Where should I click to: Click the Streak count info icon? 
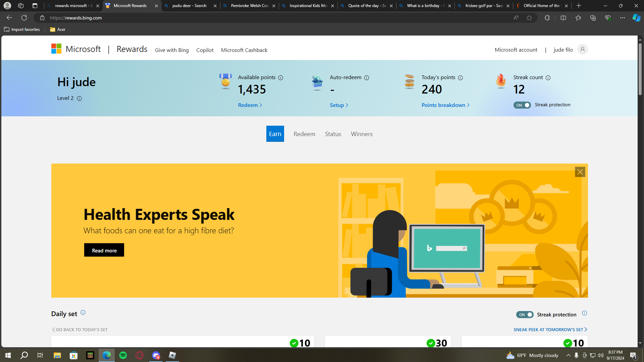[548, 78]
